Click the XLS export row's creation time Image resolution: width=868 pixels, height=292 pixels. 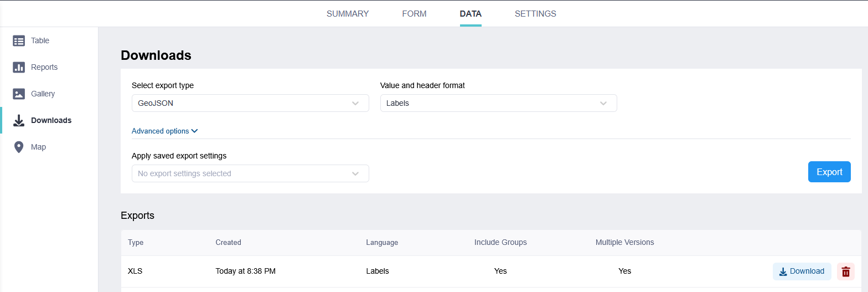click(x=245, y=271)
